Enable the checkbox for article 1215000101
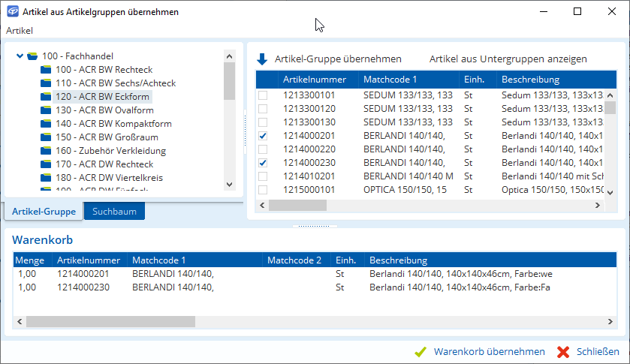The image size is (630, 364). [263, 190]
